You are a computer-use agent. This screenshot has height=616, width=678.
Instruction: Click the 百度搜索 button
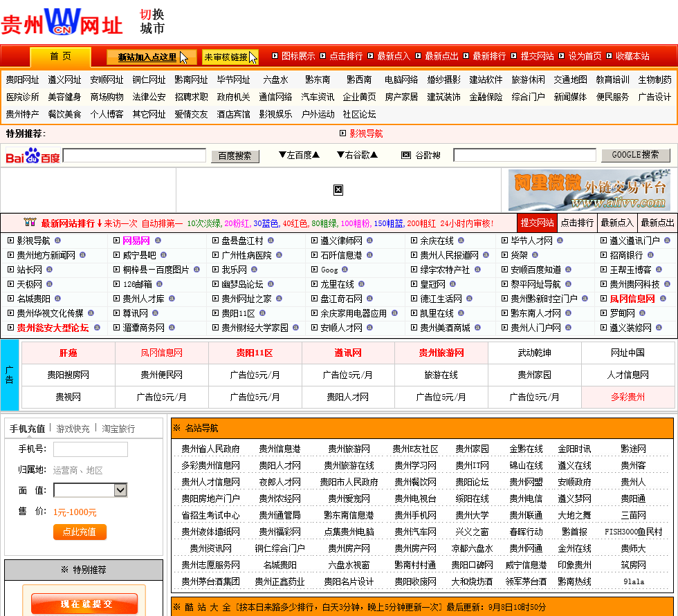click(x=235, y=156)
